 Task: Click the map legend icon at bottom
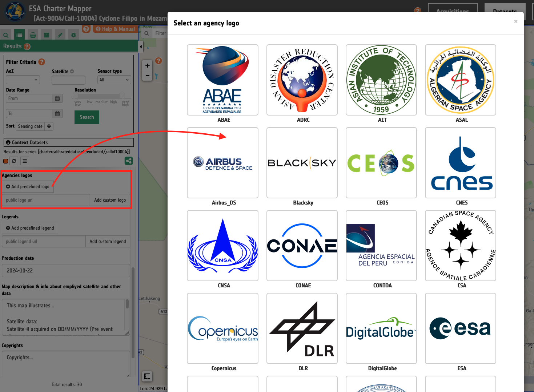(x=147, y=376)
